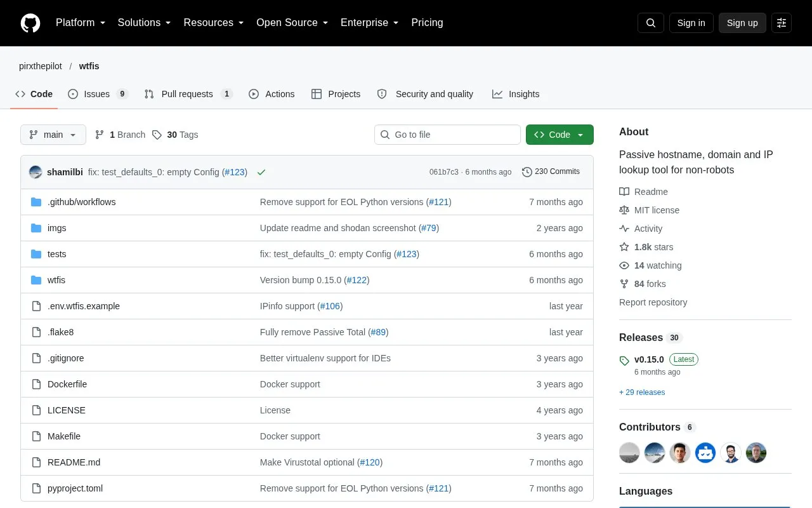Open the search magnifier button
This screenshot has height=508, width=812.
651,23
